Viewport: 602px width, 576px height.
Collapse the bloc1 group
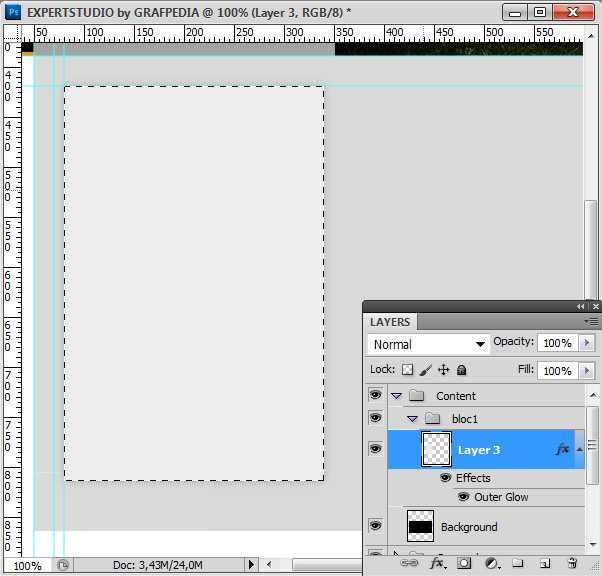tap(413, 419)
